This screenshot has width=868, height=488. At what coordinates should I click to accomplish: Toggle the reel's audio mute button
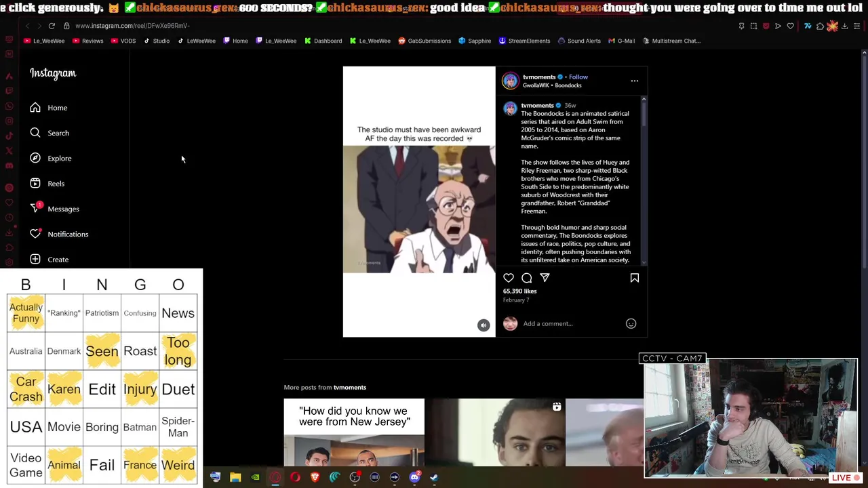click(484, 325)
